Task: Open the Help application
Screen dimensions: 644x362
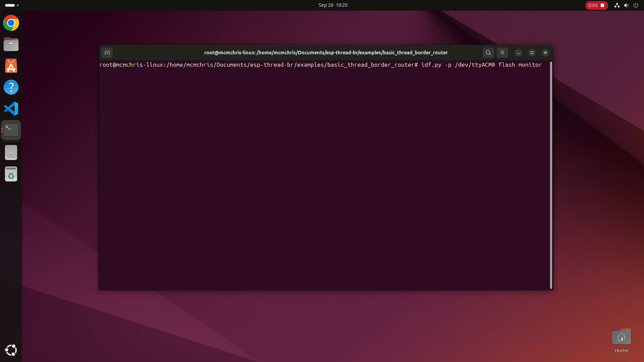Action: 11,87
